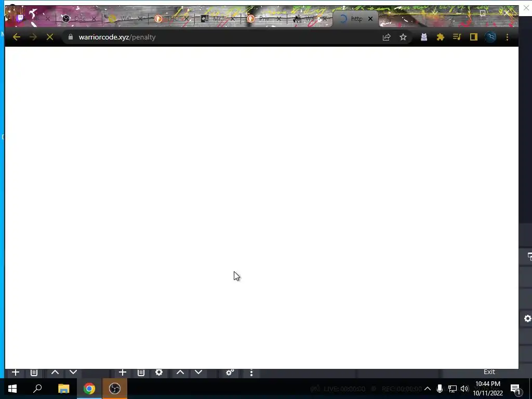532x399 pixels.
Task: Move source down in OBS
Action: pos(198,373)
